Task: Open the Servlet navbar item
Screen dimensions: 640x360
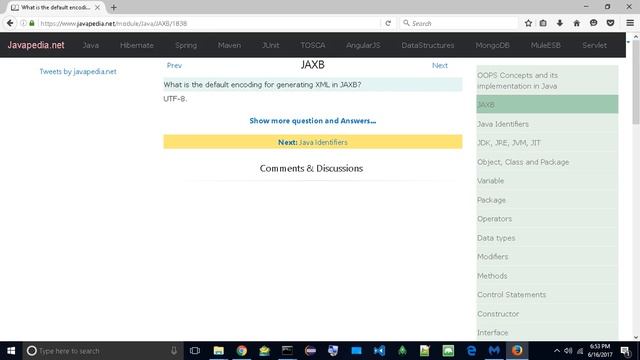Action: click(594, 45)
